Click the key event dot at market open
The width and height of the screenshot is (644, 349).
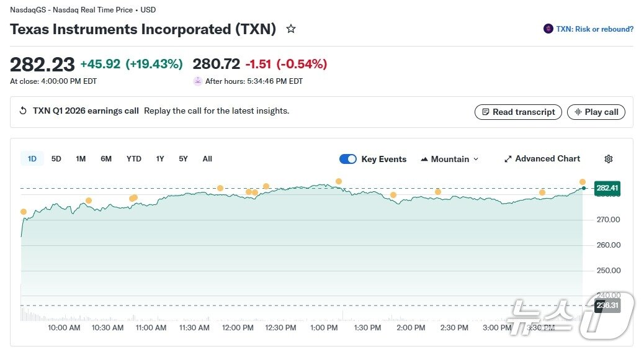(x=24, y=212)
